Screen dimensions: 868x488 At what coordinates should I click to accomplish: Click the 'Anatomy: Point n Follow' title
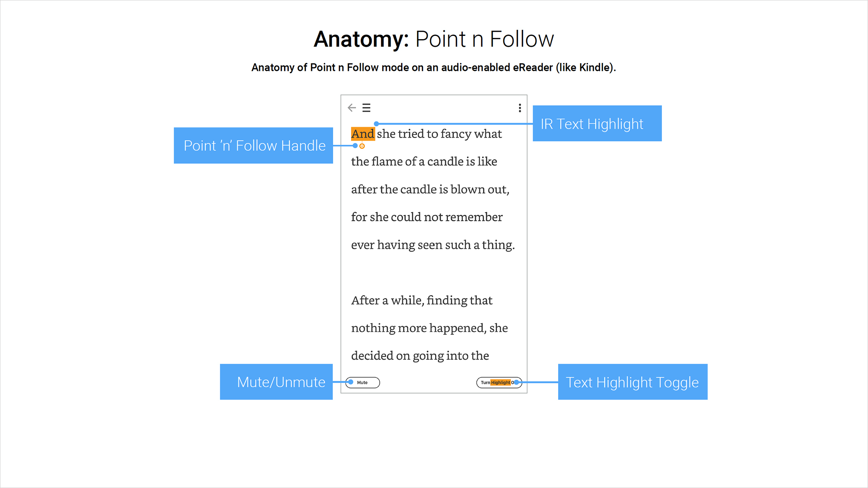click(434, 39)
